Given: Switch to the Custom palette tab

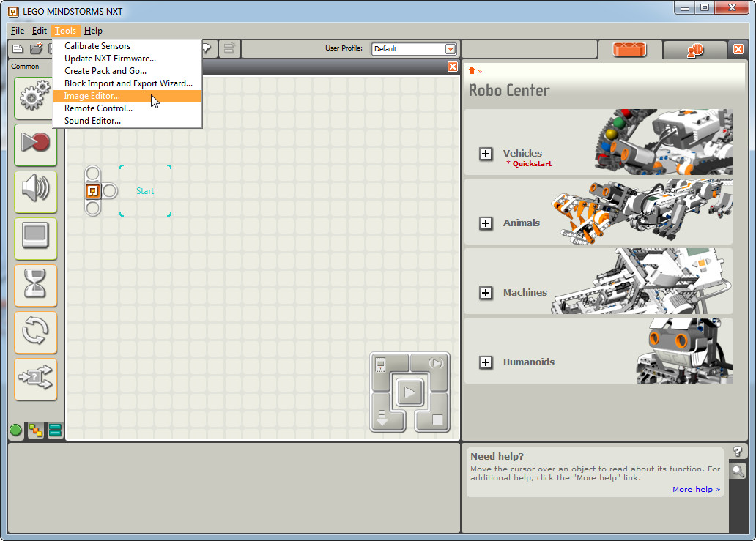Looking at the screenshot, I should tap(55, 430).
